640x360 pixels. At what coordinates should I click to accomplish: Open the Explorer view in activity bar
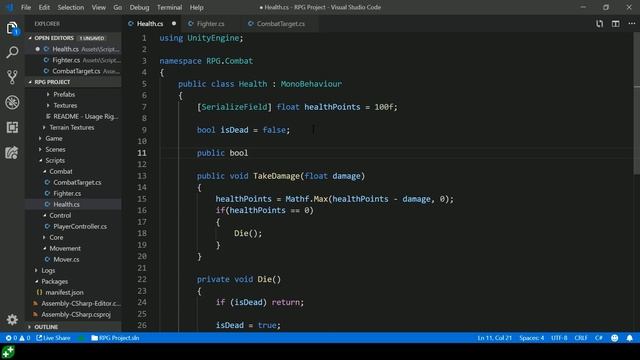point(12,28)
